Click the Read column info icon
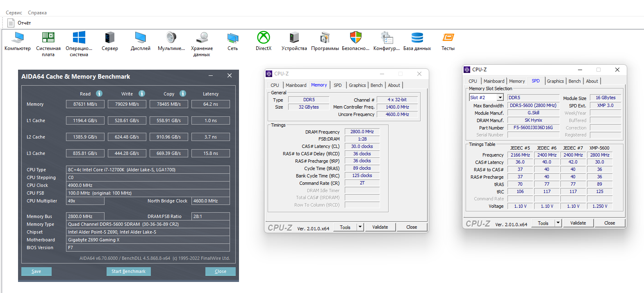The image size is (644, 293). (x=99, y=93)
